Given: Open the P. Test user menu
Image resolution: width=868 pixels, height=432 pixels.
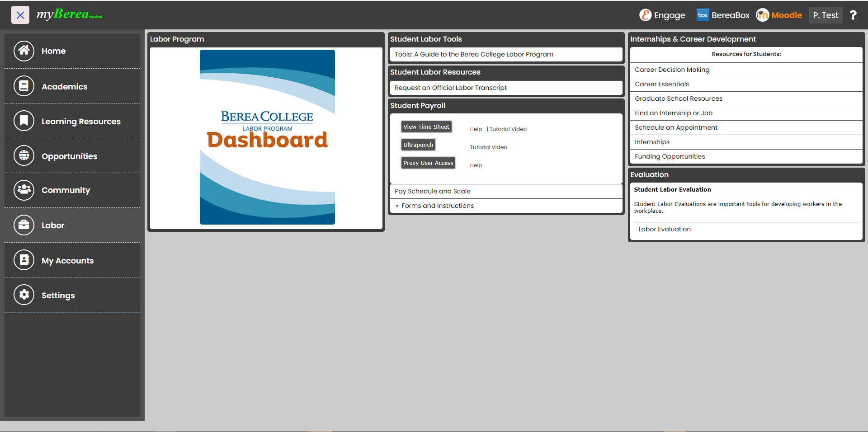Looking at the screenshot, I should 826,15.
